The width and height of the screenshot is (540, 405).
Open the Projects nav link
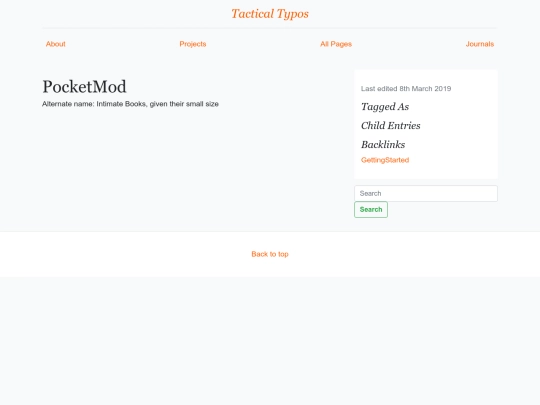tap(193, 44)
